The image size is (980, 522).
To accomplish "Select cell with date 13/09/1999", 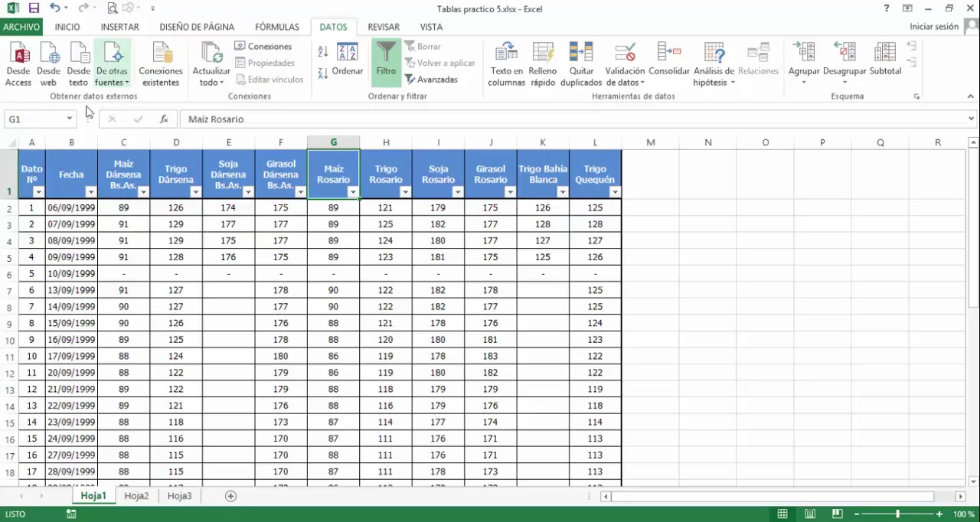I will [x=71, y=290].
